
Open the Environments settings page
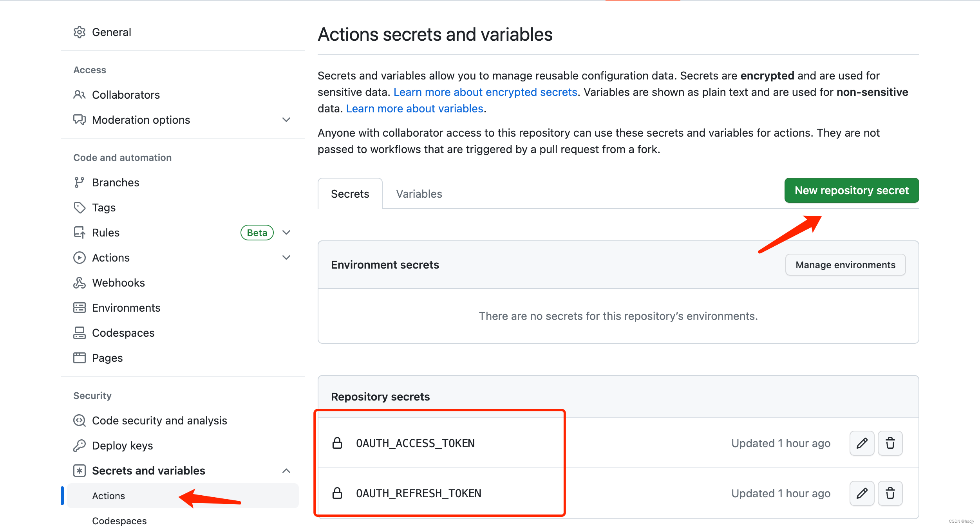pyautogui.click(x=127, y=308)
